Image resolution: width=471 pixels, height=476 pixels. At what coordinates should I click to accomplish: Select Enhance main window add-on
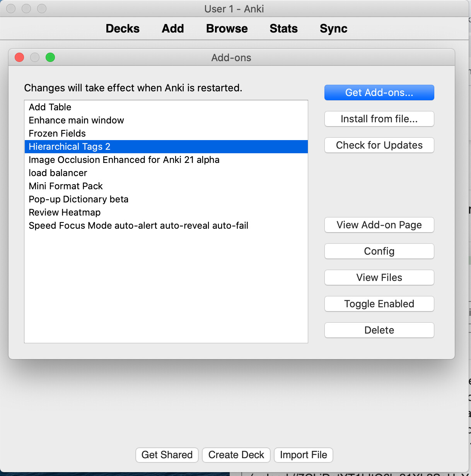click(x=166, y=120)
